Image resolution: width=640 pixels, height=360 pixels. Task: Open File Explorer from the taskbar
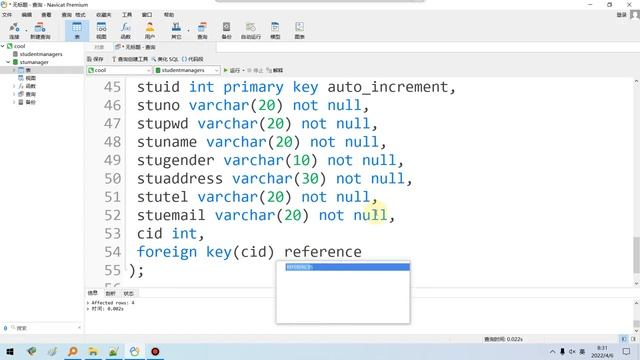point(93,351)
